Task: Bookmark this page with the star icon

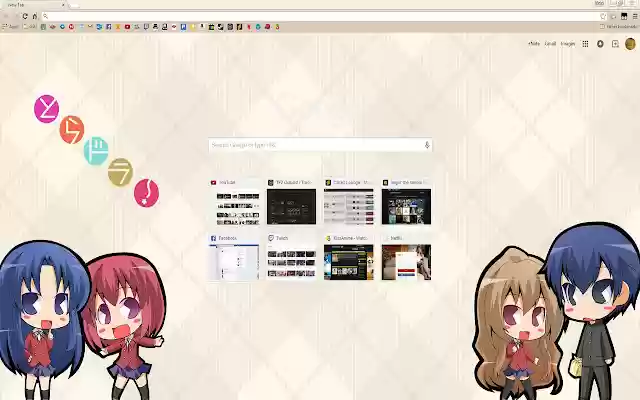Action: click(603, 16)
